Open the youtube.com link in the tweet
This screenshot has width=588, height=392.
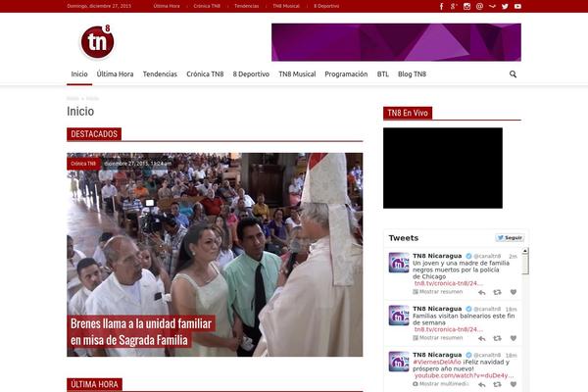(x=464, y=376)
